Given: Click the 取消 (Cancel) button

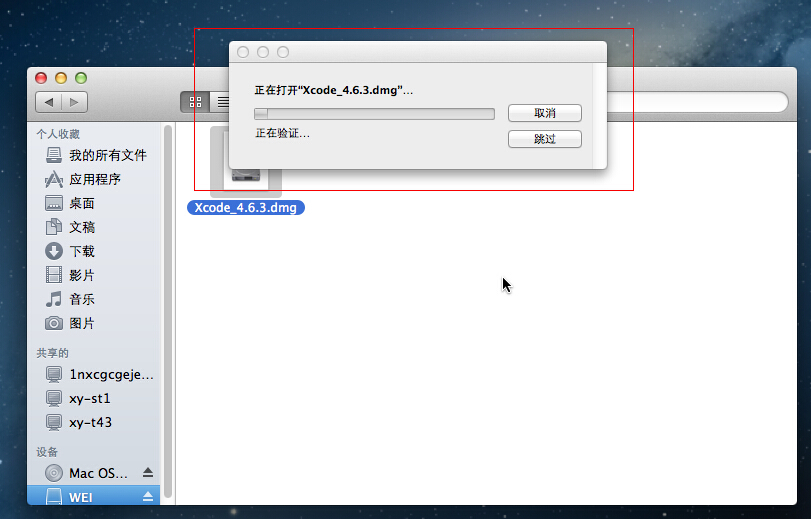Looking at the screenshot, I should [545, 113].
